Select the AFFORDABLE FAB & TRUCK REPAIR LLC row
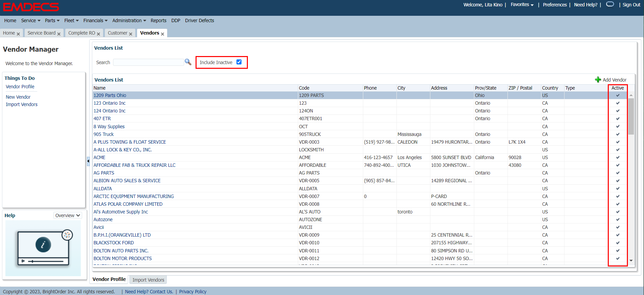Screen dimensions: 644x295 point(360,165)
